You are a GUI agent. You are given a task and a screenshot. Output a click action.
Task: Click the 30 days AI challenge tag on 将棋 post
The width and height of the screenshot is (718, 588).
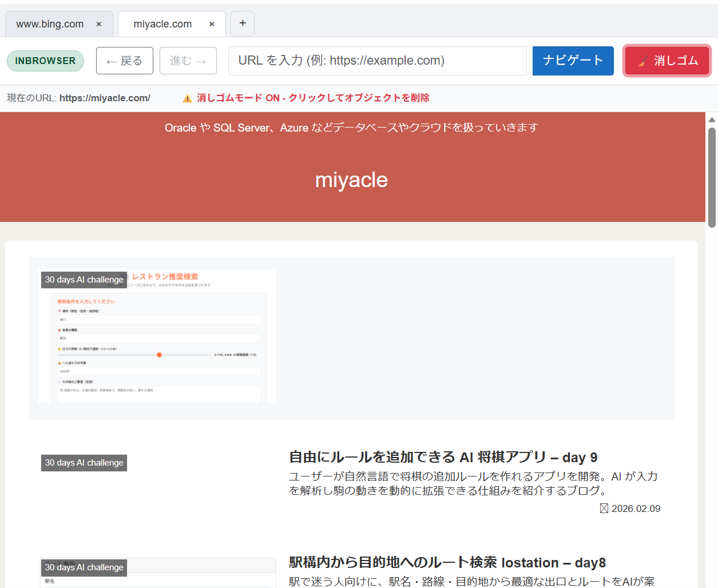84,463
